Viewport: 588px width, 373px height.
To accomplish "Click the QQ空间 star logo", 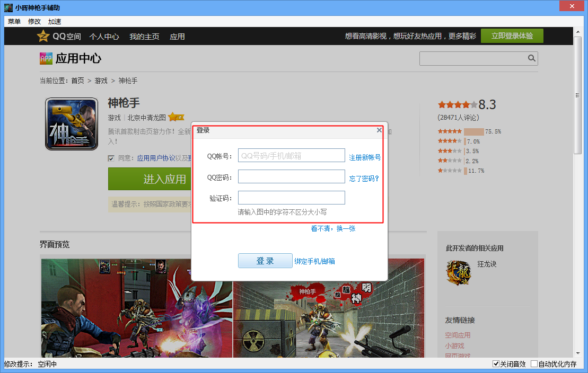I will tap(43, 36).
